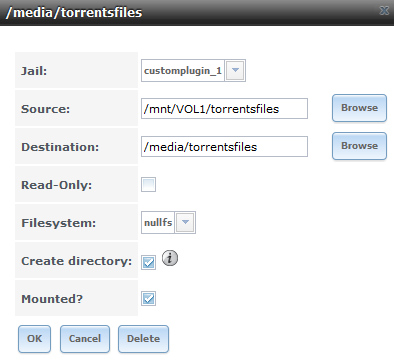The width and height of the screenshot is (394, 360).
Task: Click the info icon beside Create directory
Action: coord(170,258)
